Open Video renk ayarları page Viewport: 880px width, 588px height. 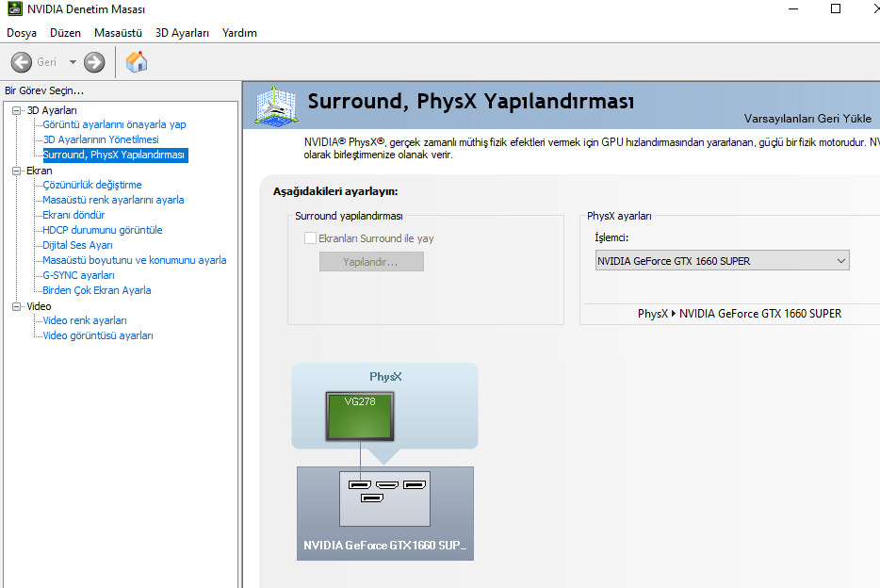(x=85, y=320)
